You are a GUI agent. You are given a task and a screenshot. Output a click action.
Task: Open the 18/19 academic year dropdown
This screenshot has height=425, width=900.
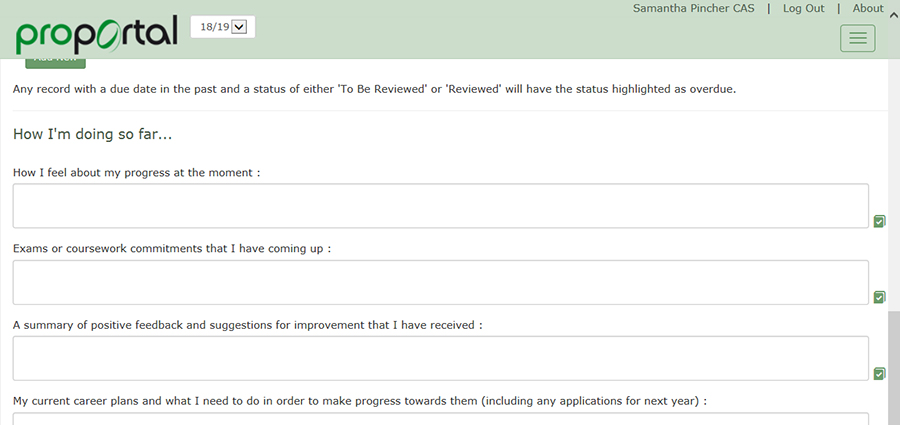coord(223,27)
